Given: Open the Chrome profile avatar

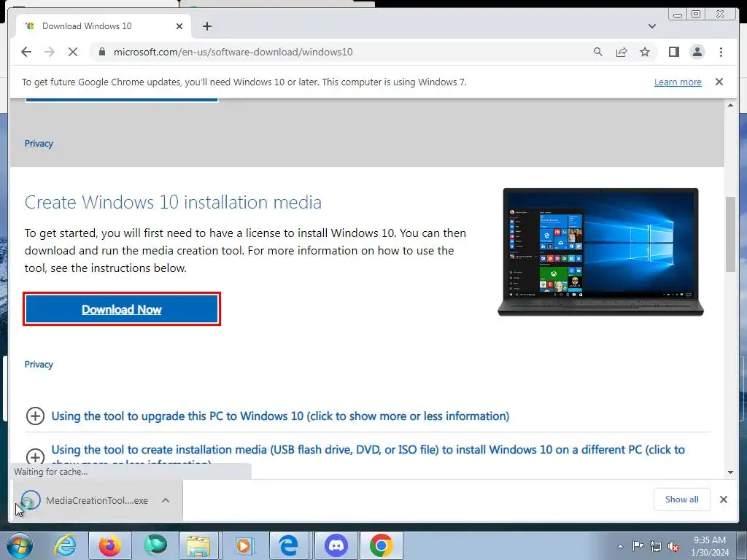Looking at the screenshot, I should [x=697, y=52].
